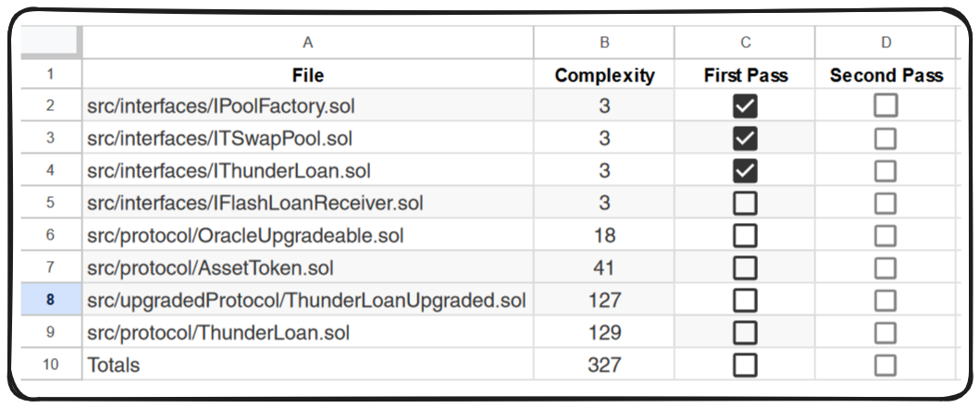Select column D header
The height and width of the screenshot is (408, 980).
coord(886,43)
